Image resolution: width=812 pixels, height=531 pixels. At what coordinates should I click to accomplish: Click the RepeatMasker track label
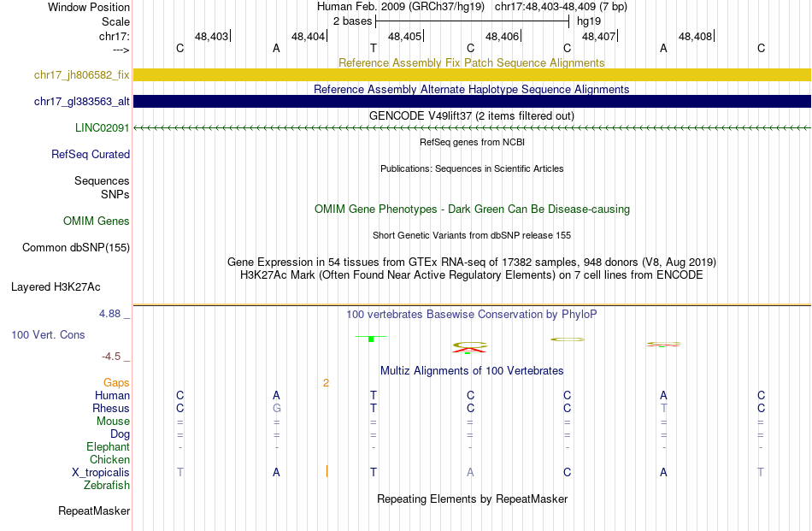pyautogui.click(x=94, y=511)
